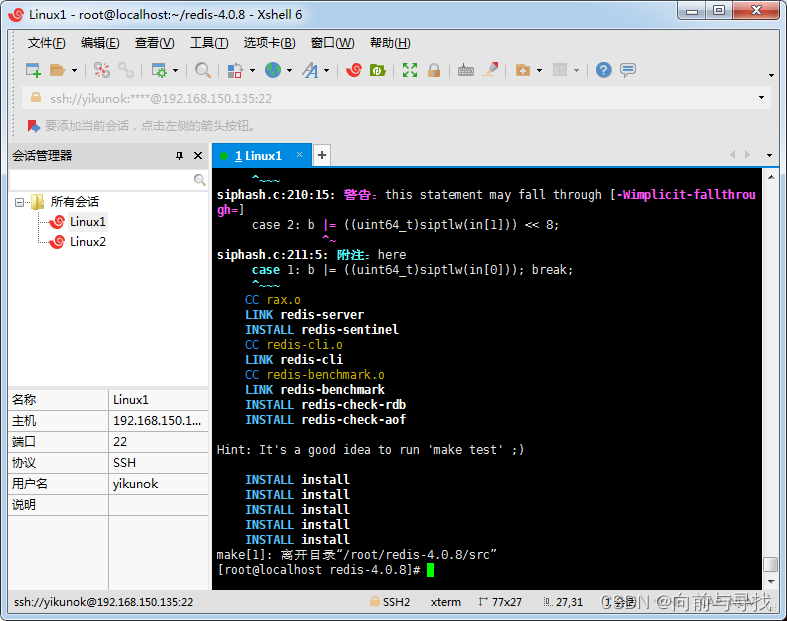Open the Open-session folder dropdown arrow
This screenshot has width=787, height=621.
[x=74, y=71]
